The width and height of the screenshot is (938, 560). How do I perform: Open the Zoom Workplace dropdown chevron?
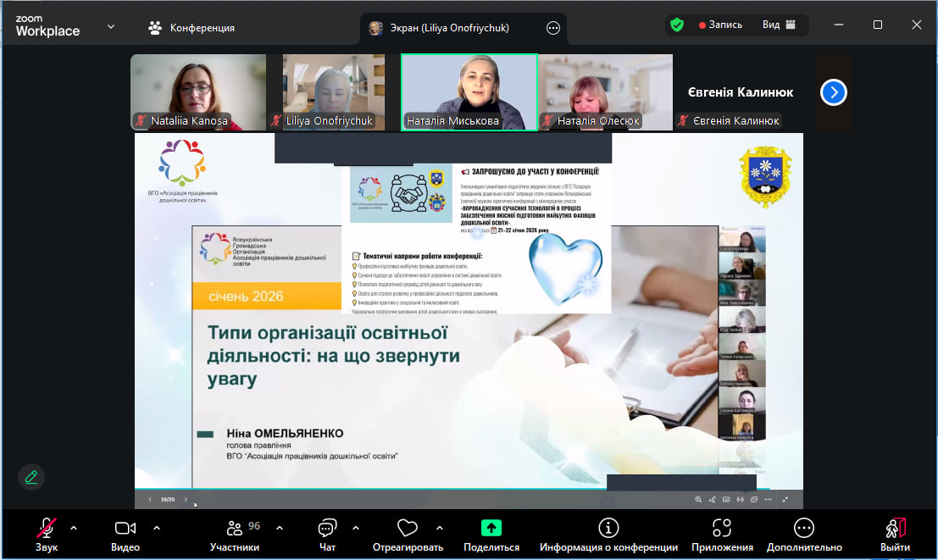[x=111, y=27]
